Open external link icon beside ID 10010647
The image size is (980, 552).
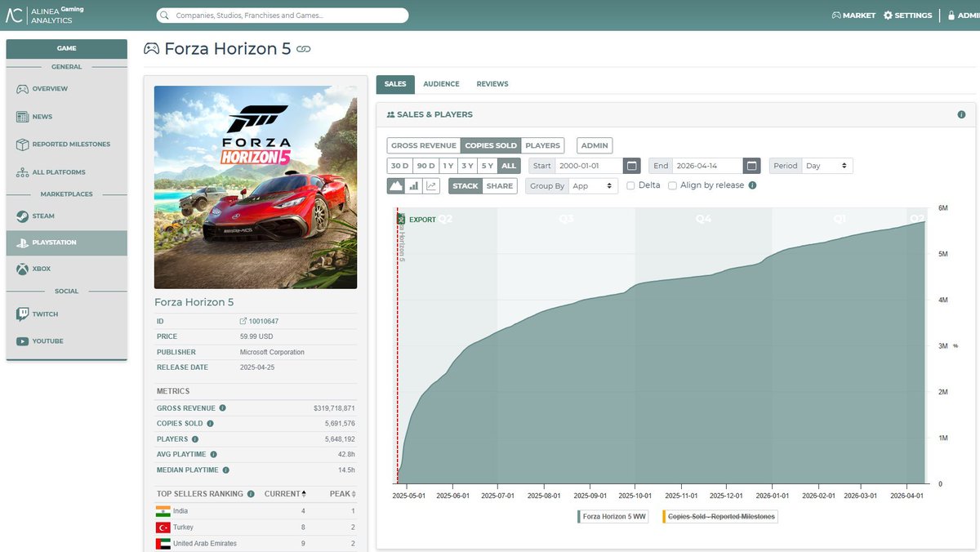[243, 322]
